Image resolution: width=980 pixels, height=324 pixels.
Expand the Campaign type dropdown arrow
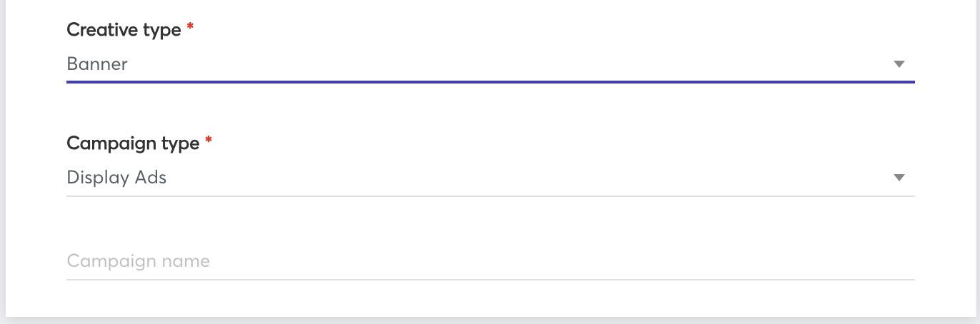(899, 178)
